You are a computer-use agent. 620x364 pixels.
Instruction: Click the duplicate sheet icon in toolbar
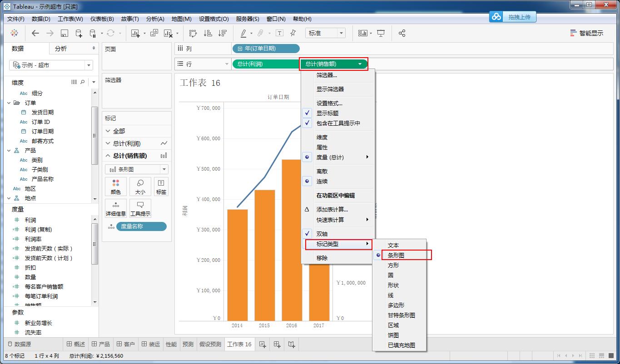[x=154, y=33]
